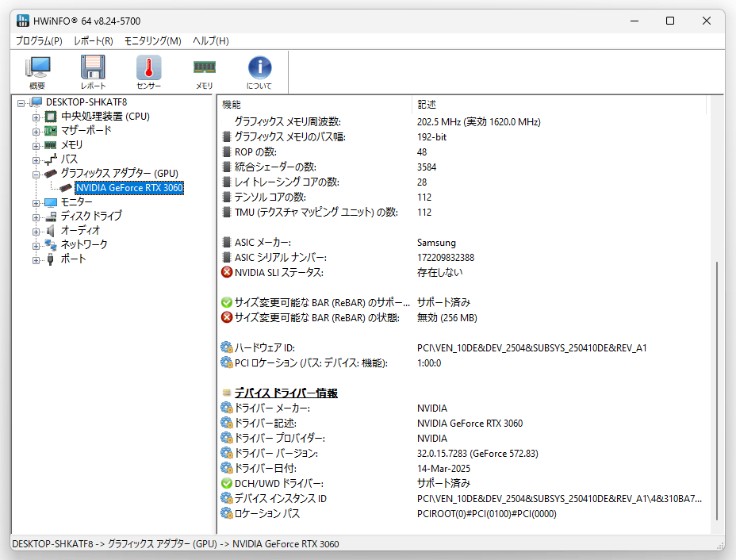Select the DESKTOP-SHKATF8 label in tree
Image resolution: width=736 pixels, height=560 pixels.
pos(86,102)
